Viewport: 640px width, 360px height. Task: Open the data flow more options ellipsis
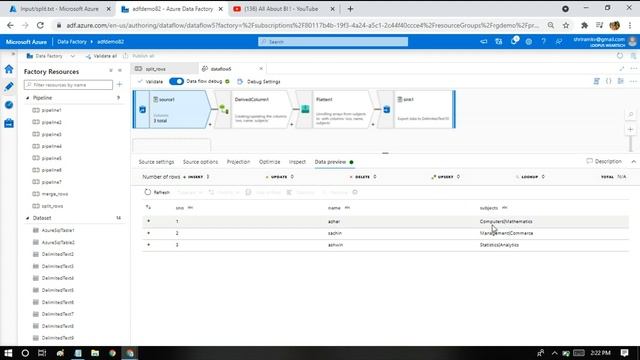click(x=633, y=81)
